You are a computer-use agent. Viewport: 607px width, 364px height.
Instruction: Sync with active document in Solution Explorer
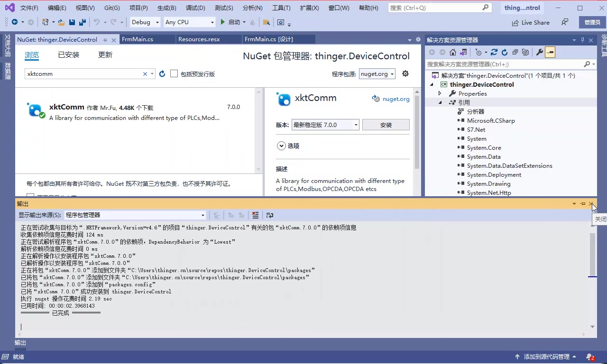(x=494, y=52)
